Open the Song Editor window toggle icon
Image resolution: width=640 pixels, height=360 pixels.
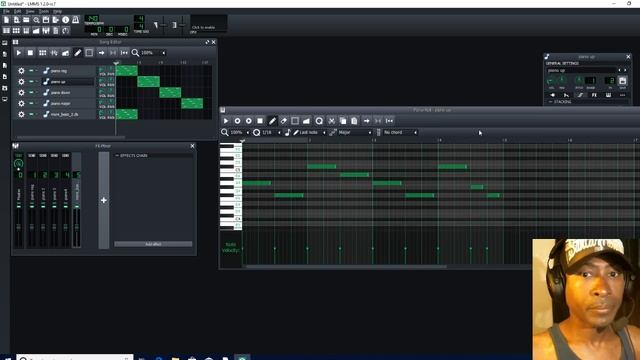[7, 31]
